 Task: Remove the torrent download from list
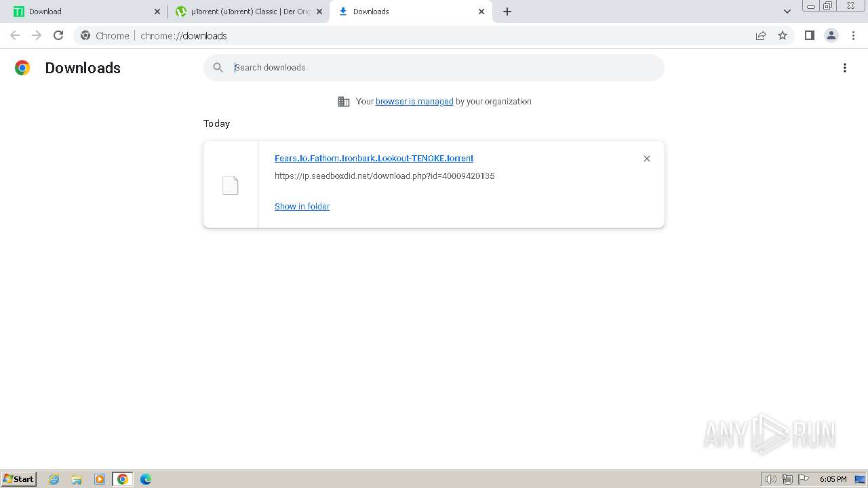point(646,159)
